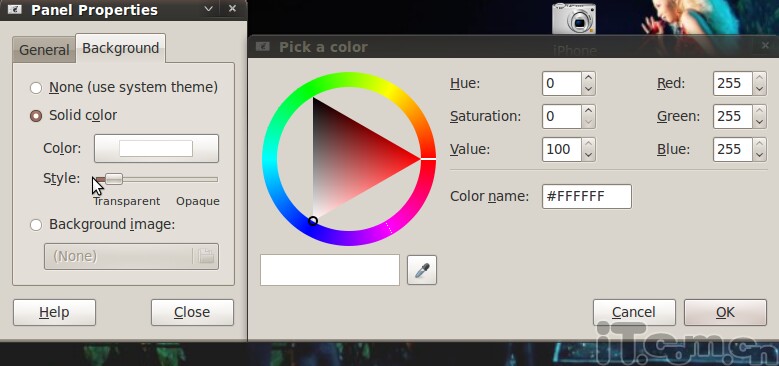Click the Color name hex field
This screenshot has width=779, height=366.
tap(587, 197)
